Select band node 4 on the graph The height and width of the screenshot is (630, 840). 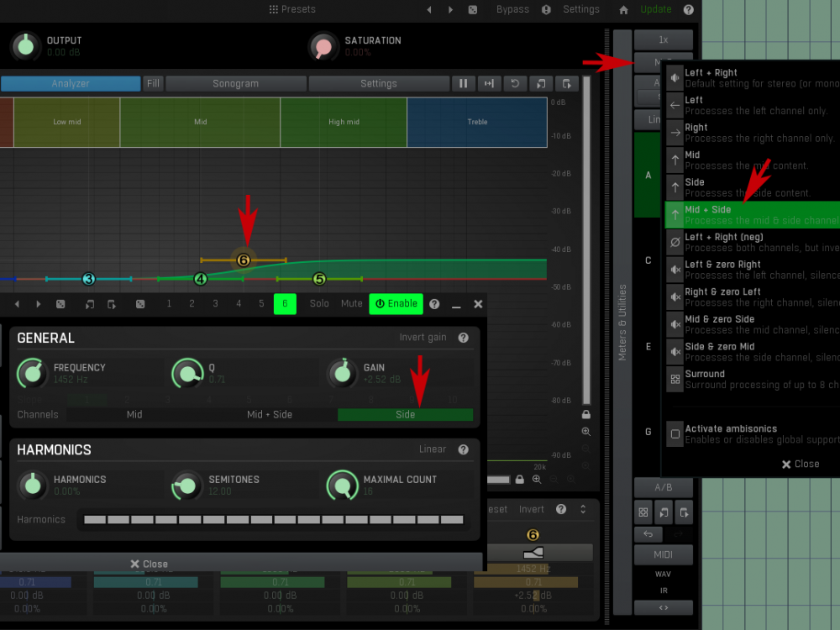(201, 279)
